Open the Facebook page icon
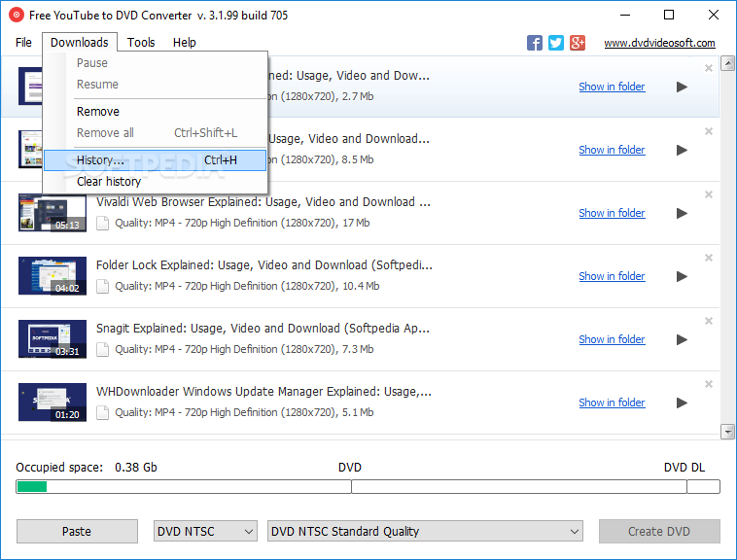This screenshot has height=560, width=737. click(x=535, y=43)
